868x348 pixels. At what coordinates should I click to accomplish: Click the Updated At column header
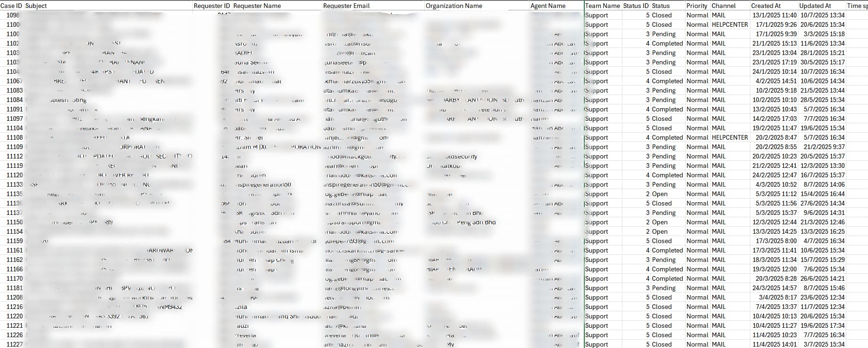(x=815, y=6)
